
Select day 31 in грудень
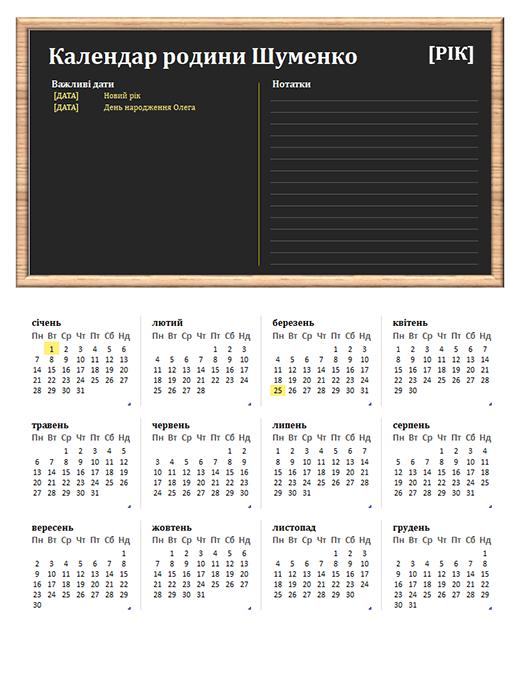[412, 605]
